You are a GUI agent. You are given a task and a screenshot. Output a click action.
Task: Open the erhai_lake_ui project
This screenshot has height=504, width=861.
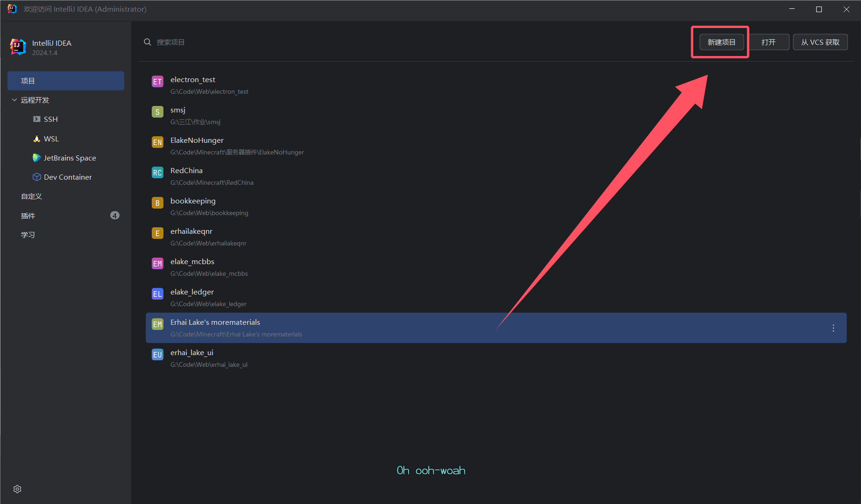pos(192,353)
